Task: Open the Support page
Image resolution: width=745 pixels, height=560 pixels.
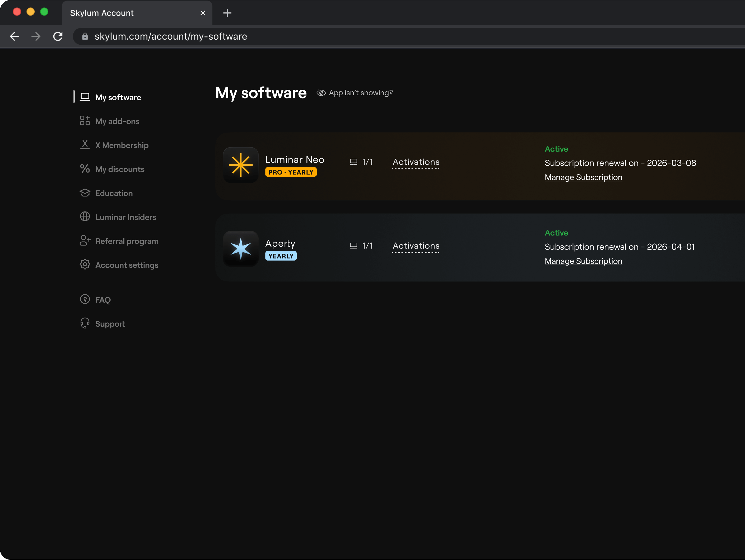Action: click(110, 324)
